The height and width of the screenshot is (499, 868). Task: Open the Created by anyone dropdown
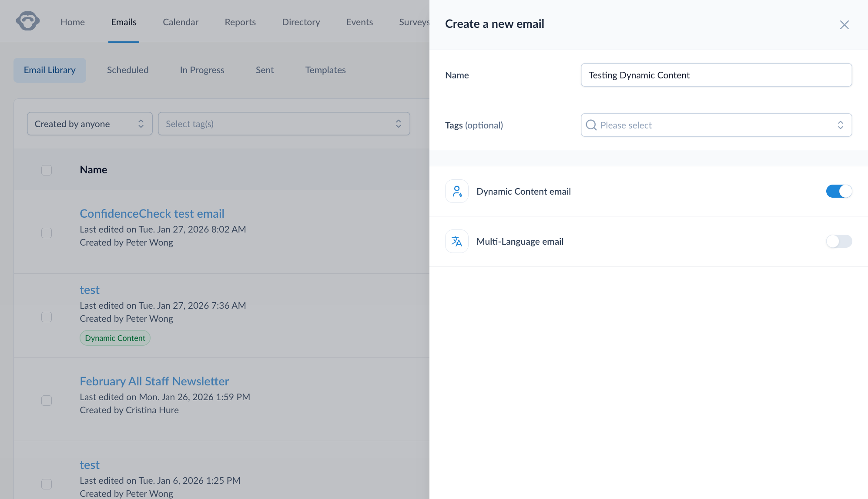coord(90,124)
